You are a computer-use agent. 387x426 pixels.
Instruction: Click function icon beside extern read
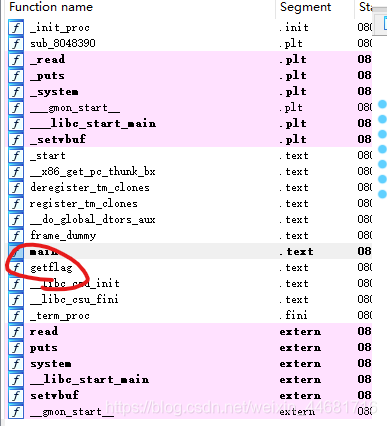pyautogui.click(x=16, y=331)
